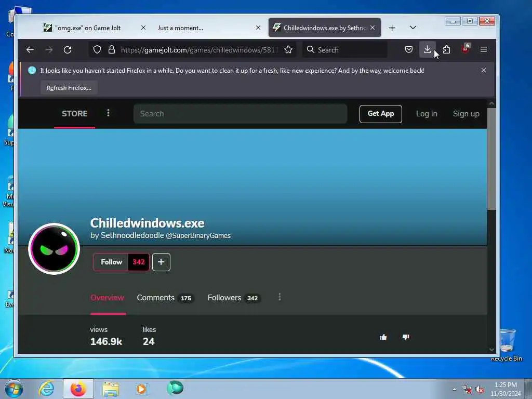Select the Recycle Bin desktop icon
Screen dimensions: 532x399
pyautogui.click(x=508, y=345)
